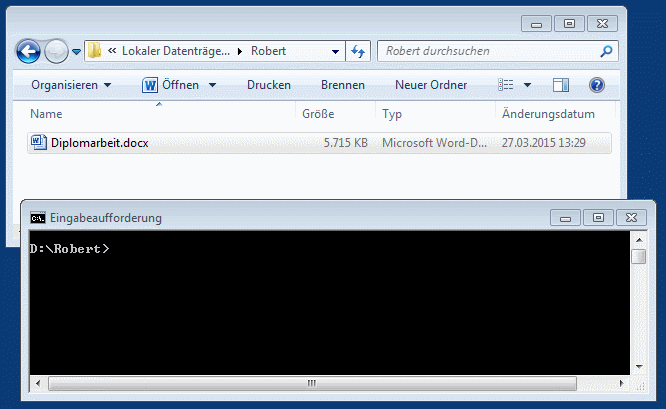This screenshot has height=409, width=666.
Task: Maximize the Explorer window
Action: pos(569,24)
